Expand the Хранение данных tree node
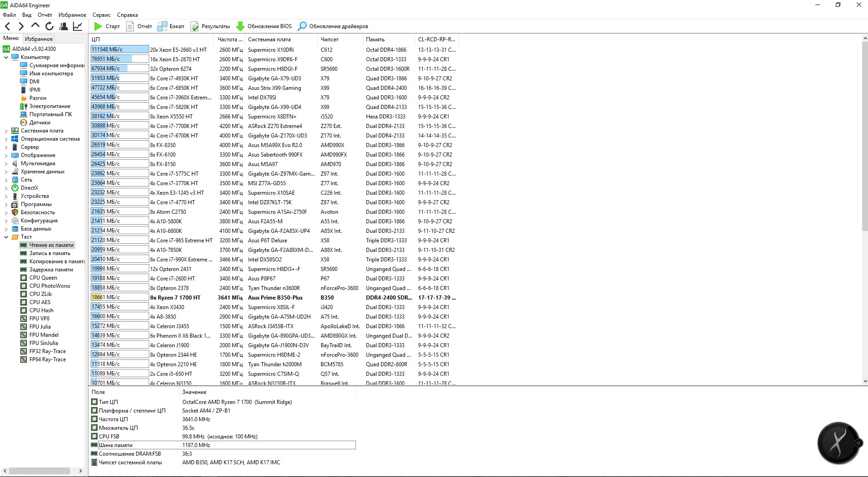 click(x=6, y=172)
